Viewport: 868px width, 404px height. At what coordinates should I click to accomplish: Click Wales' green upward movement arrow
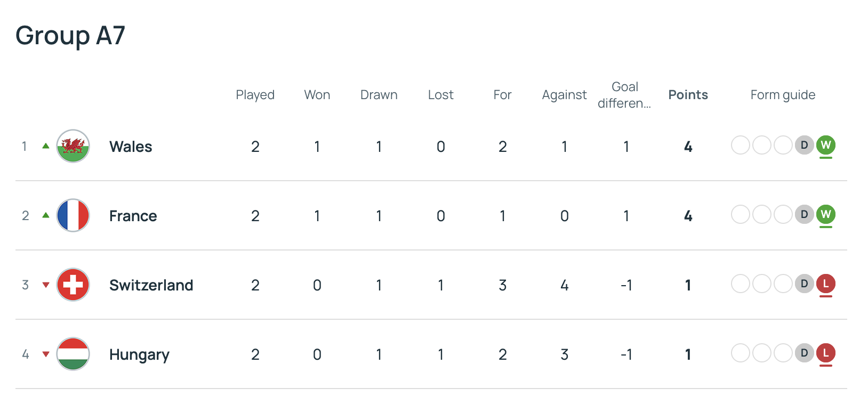pos(46,146)
